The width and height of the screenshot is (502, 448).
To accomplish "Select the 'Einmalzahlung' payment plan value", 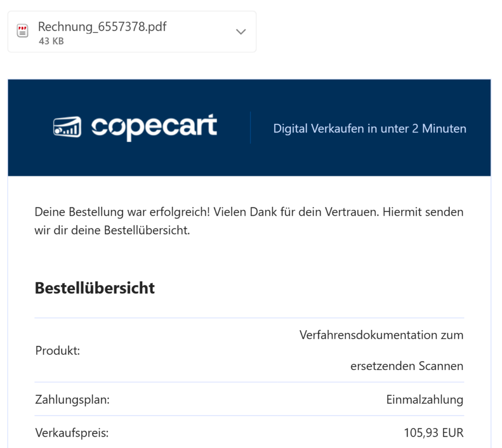I will (425, 399).
